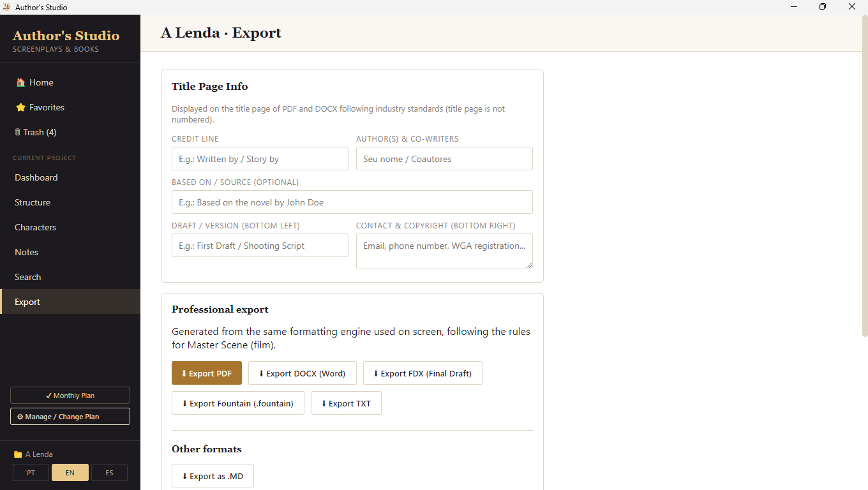Screen dimensions: 868x490
Task: Open the Search page
Action: pyautogui.click(x=70, y=277)
